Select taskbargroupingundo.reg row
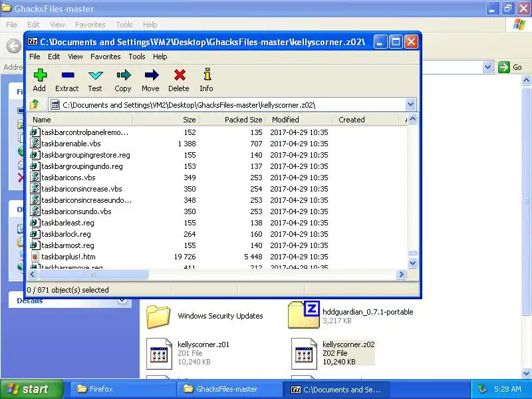 point(217,166)
